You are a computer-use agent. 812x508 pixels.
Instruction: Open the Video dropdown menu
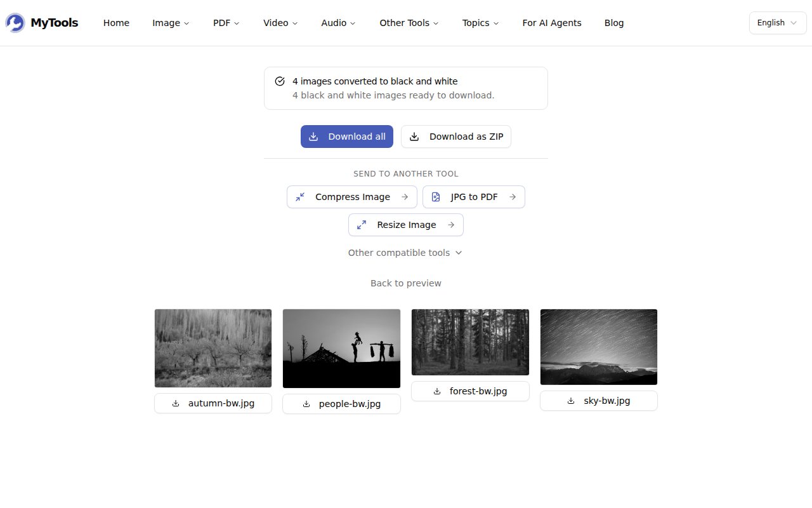[x=280, y=23]
